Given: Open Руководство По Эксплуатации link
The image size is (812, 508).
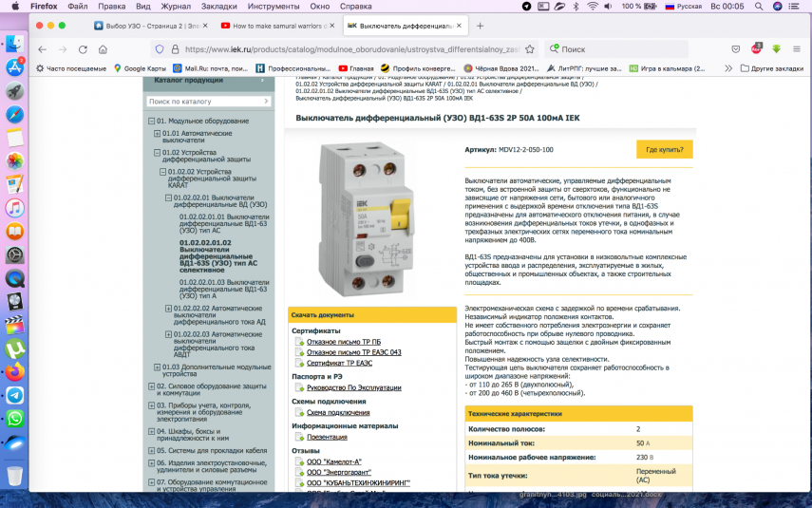Looking at the screenshot, I should [353, 387].
